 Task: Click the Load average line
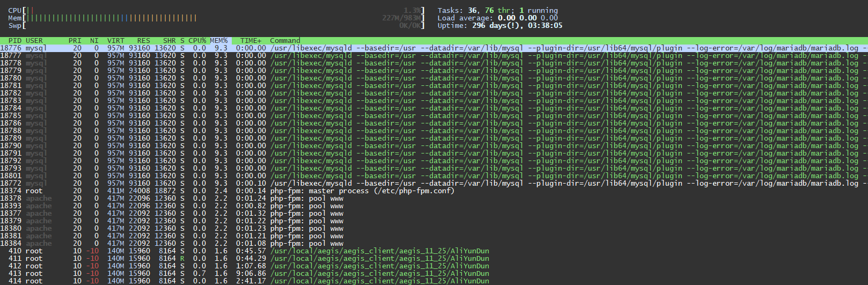click(x=498, y=18)
